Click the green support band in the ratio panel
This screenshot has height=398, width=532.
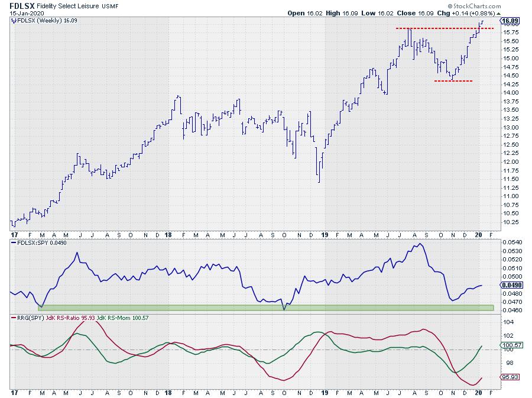coord(265,308)
